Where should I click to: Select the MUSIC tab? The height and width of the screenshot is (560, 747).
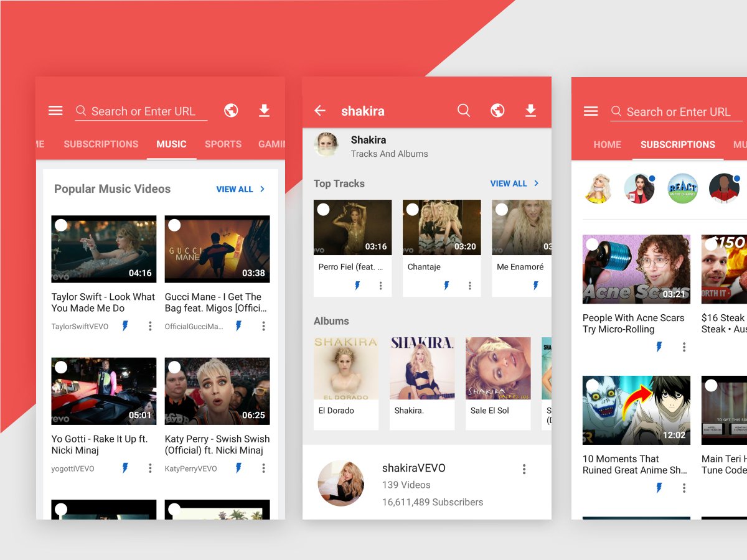coord(172,144)
